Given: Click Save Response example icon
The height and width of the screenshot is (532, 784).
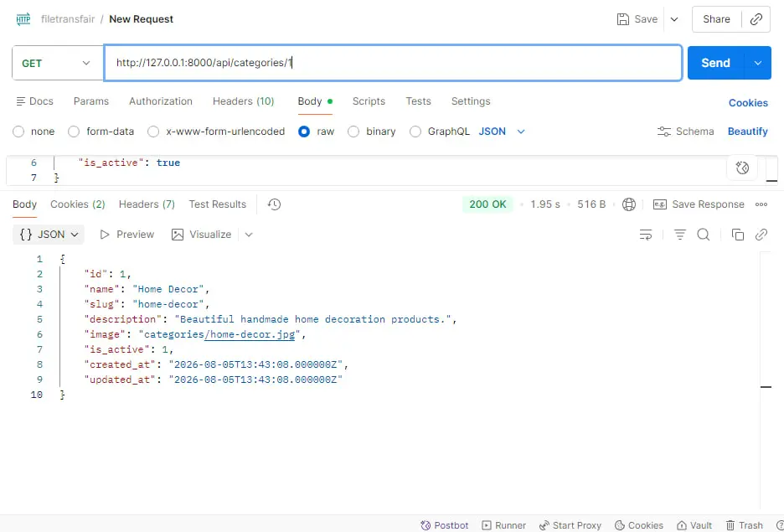Looking at the screenshot, I should coord(660,204).
